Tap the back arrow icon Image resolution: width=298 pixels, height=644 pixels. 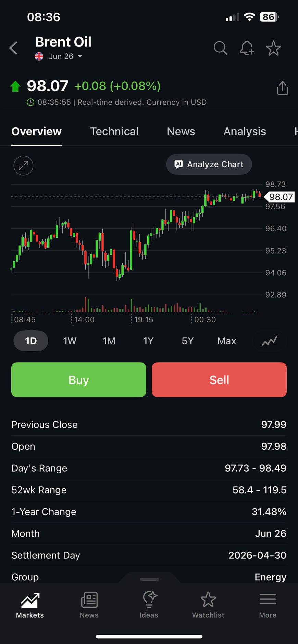tap(14, 48)
